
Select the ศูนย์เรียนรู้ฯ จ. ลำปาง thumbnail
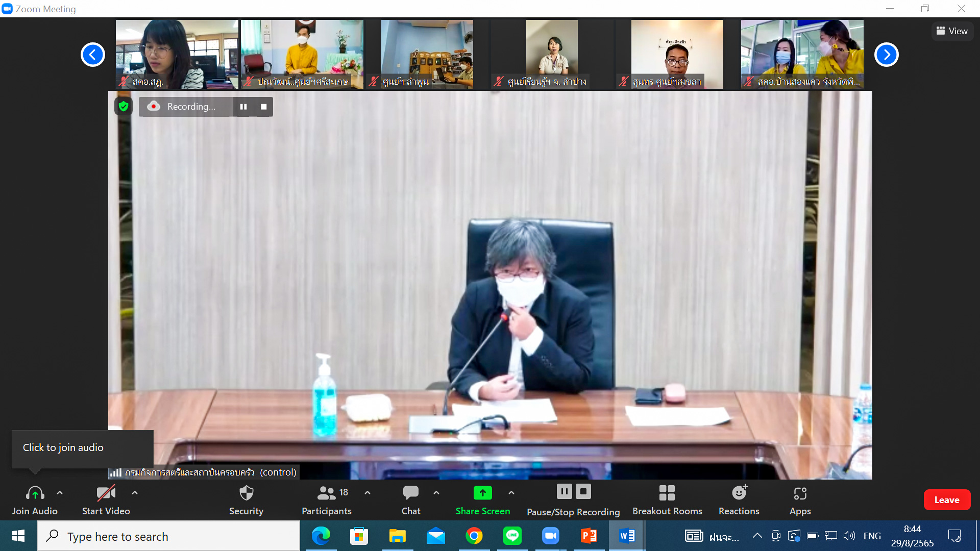coord(552,54)
